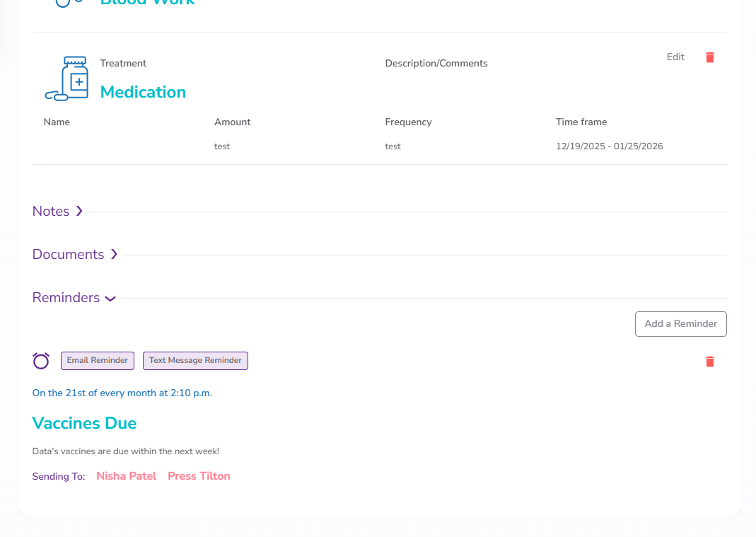
Task: Select the Email Reminder tag
Action: coord(98,361)
